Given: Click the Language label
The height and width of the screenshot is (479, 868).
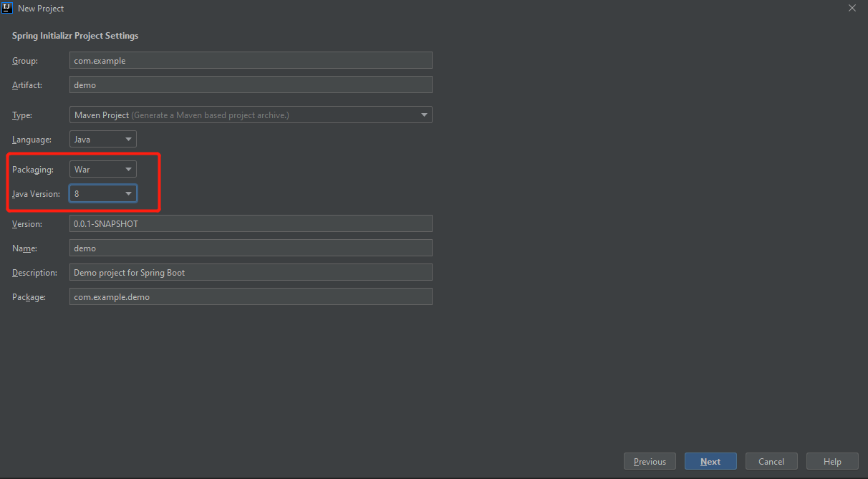Looking at the screenshot, I should (32, 140).
